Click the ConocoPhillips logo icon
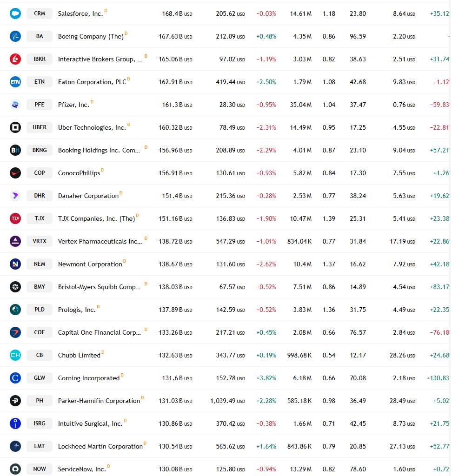 15,173
